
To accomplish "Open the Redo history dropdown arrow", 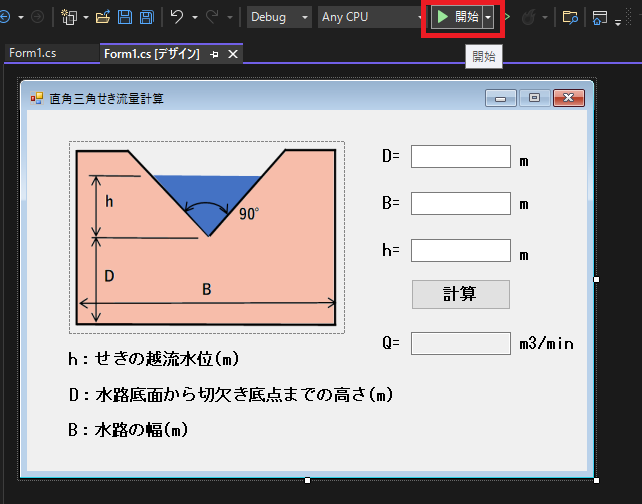I will (x=230, y=17).
